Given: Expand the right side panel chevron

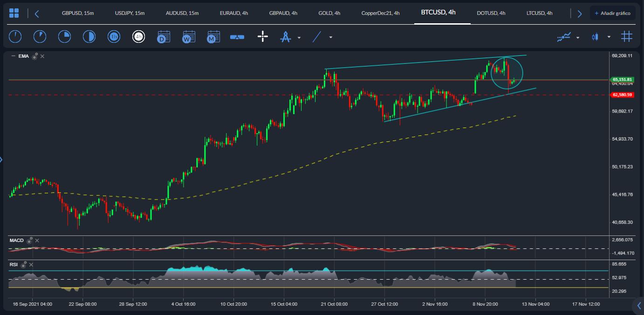Looking at the screenshot, I should (639, 306).
